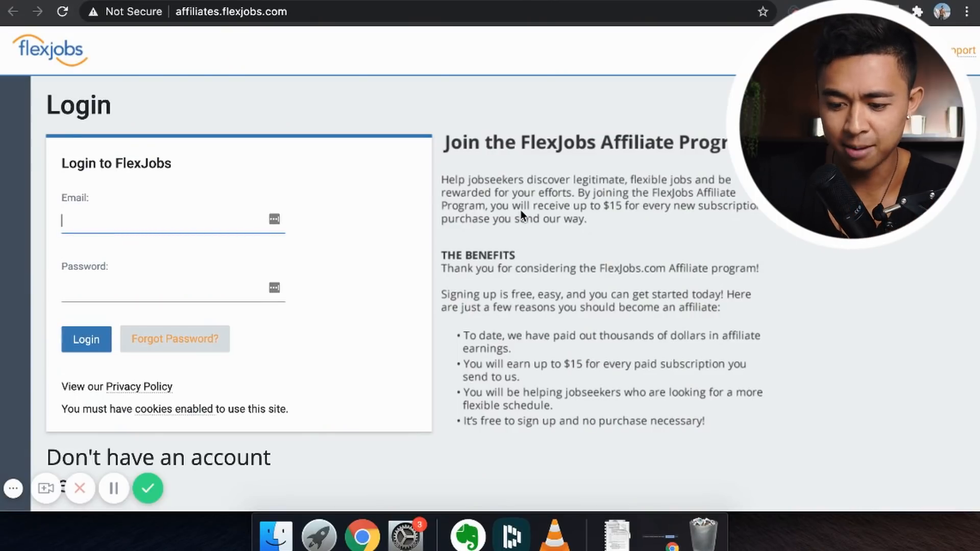The image size is (980, 551).
Task: Click the address bar URL affiliates.flexjobs.com
Action: 231,11
